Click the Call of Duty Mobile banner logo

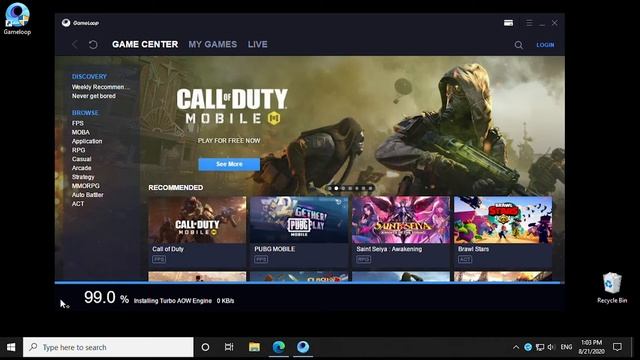232,107
